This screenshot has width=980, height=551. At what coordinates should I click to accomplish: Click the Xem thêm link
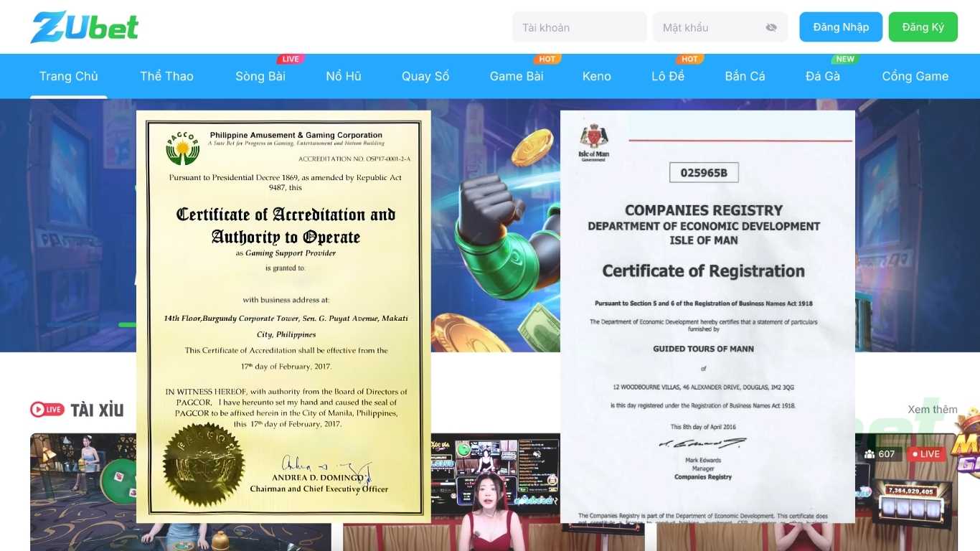[x=932, y=410]
